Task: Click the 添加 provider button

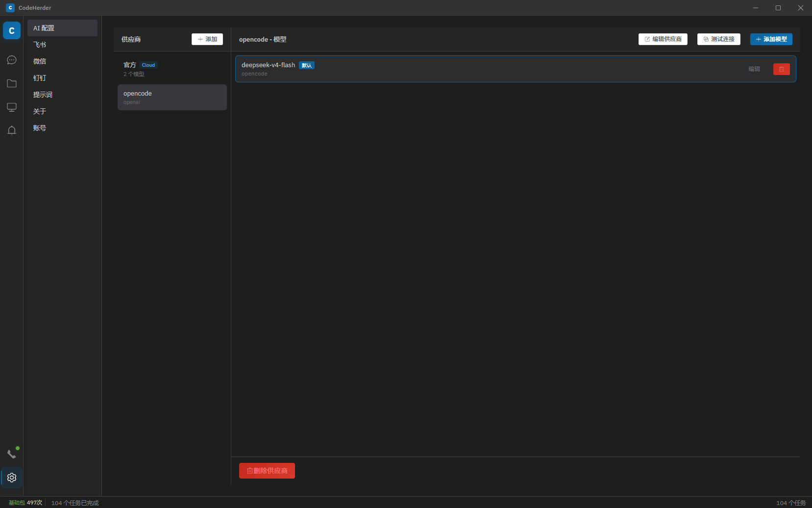Action: [x=207, y=39]
